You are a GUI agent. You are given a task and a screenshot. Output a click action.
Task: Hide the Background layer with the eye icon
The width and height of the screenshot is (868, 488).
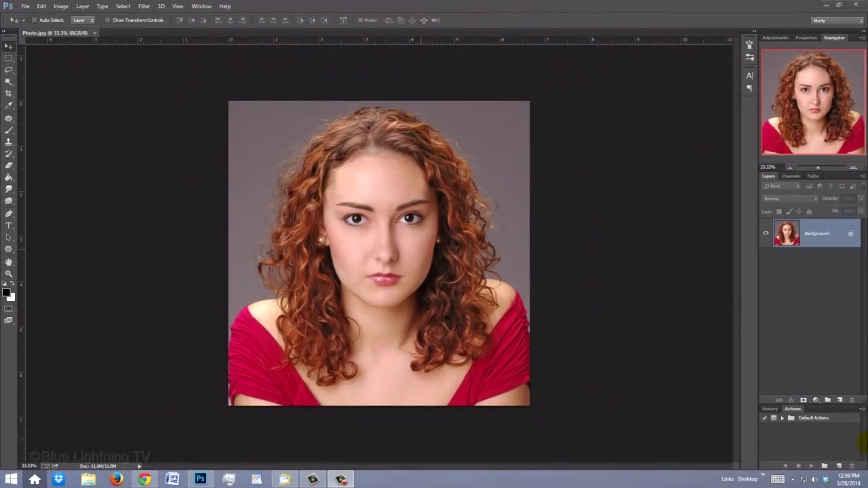coord(766,233)
